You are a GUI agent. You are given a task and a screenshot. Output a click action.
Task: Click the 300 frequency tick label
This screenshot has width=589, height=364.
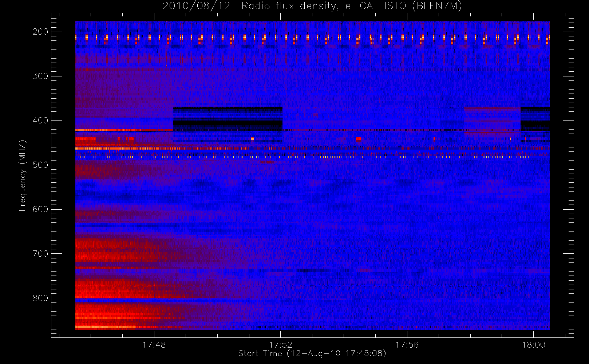pos(40,76)
